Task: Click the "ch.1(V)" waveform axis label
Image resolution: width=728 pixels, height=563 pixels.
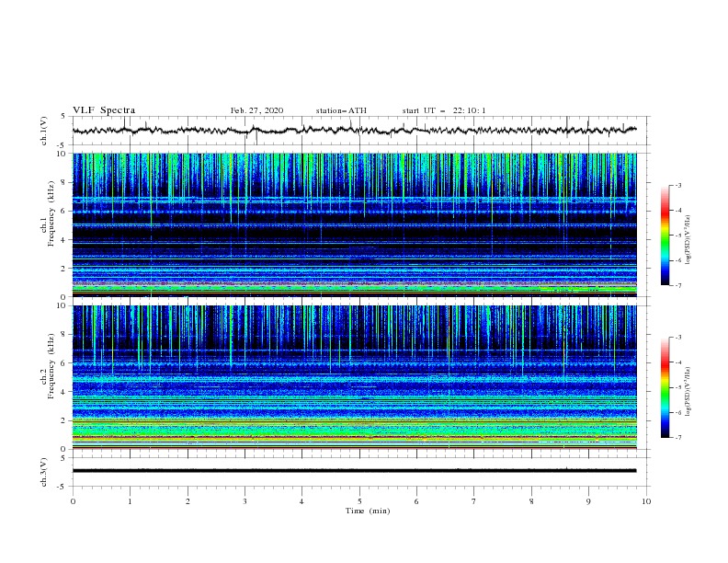Action: point(44,131)
